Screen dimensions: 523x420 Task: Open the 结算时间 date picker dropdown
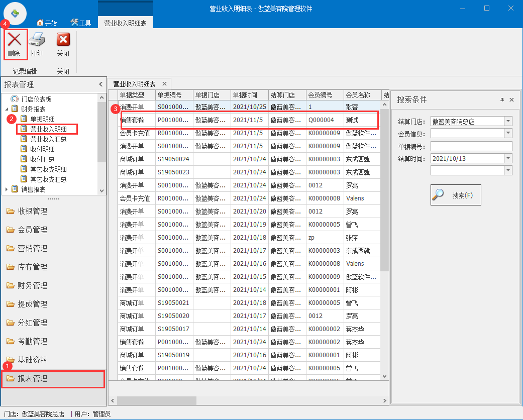508,158
